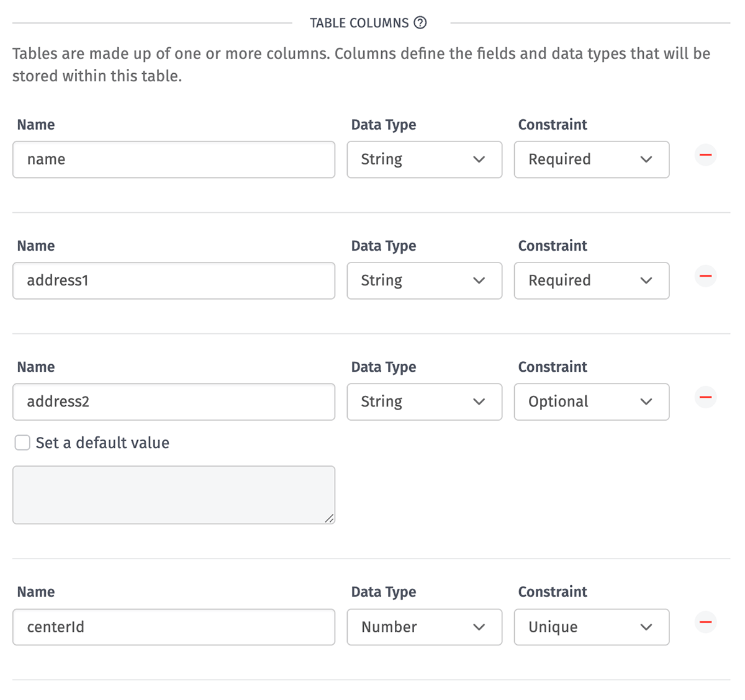This screenshot has width=745, height=700.
Task: Remove the "address1" column row
Action: tap(705, 276)
